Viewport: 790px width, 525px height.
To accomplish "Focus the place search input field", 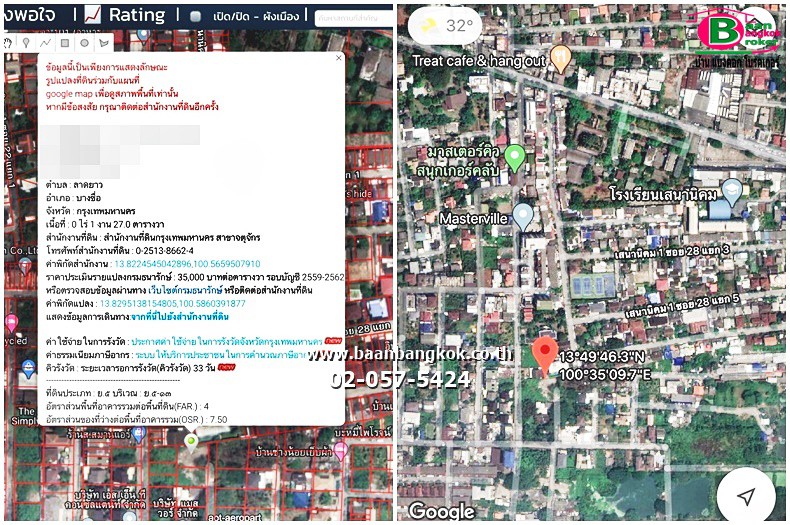I will [353, 18].
